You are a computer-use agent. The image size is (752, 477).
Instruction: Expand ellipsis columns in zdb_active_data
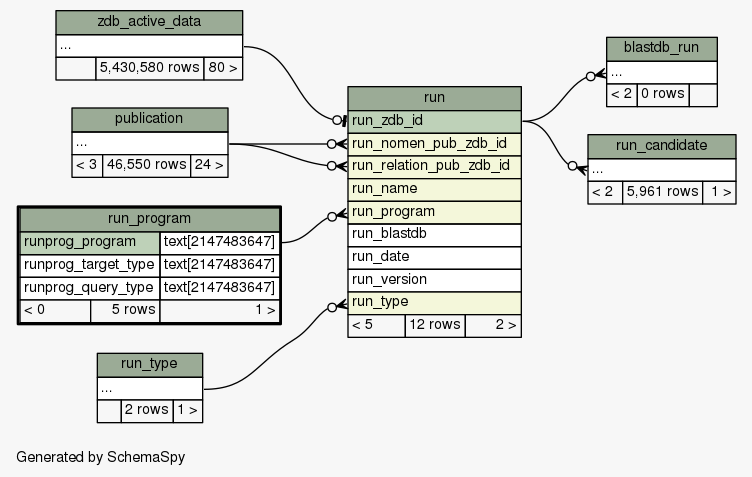[149, 46]
